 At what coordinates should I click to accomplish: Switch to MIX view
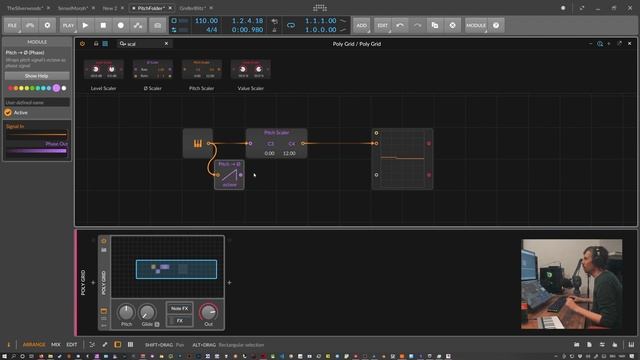(x=56, y=345)
